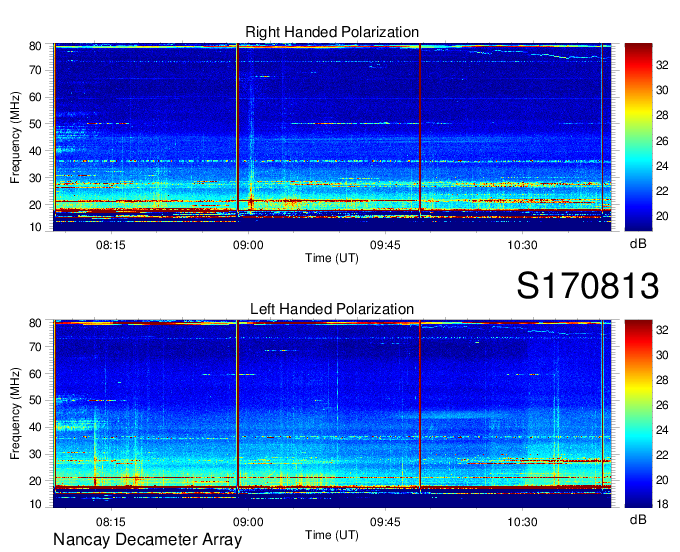Click 20 MHz tick on Left Handed frequency axis
Screen dimensions: 680x552
35,481
